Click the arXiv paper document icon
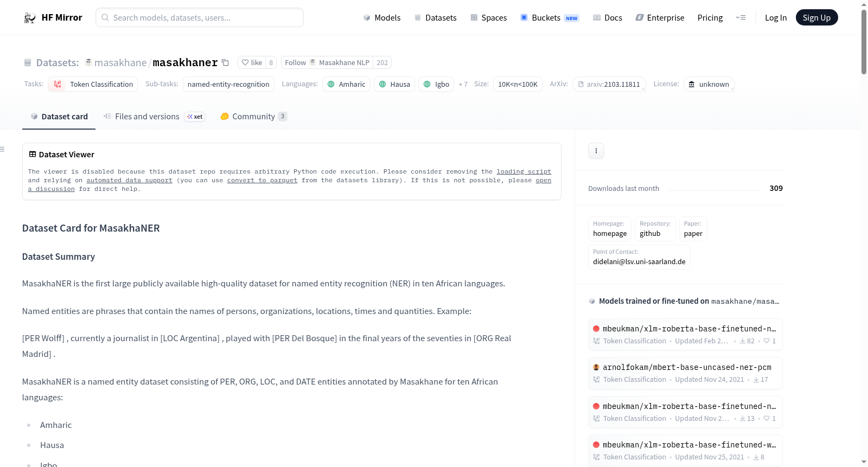 581,85
